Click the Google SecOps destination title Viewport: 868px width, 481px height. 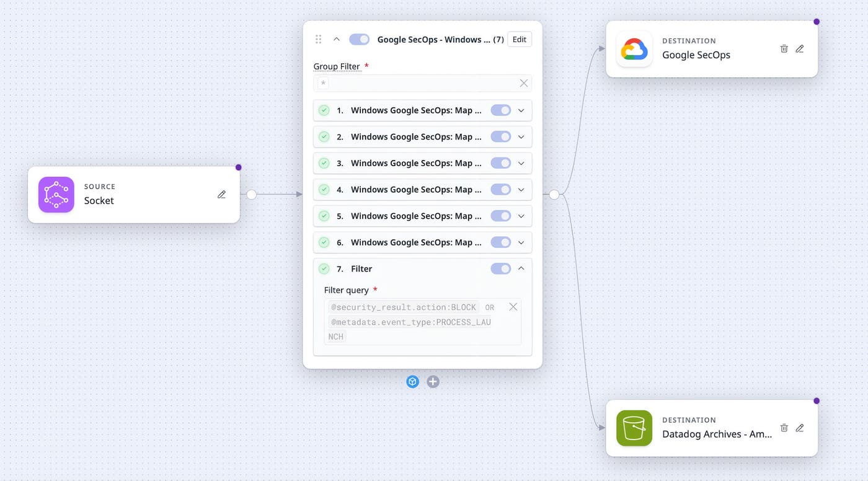[x=696, y=55]
